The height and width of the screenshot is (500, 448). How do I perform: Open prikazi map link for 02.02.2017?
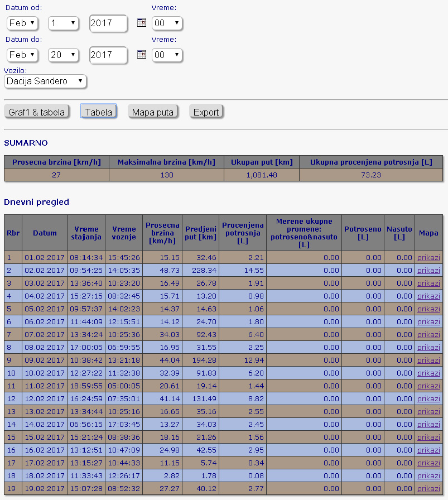(428, 270)
